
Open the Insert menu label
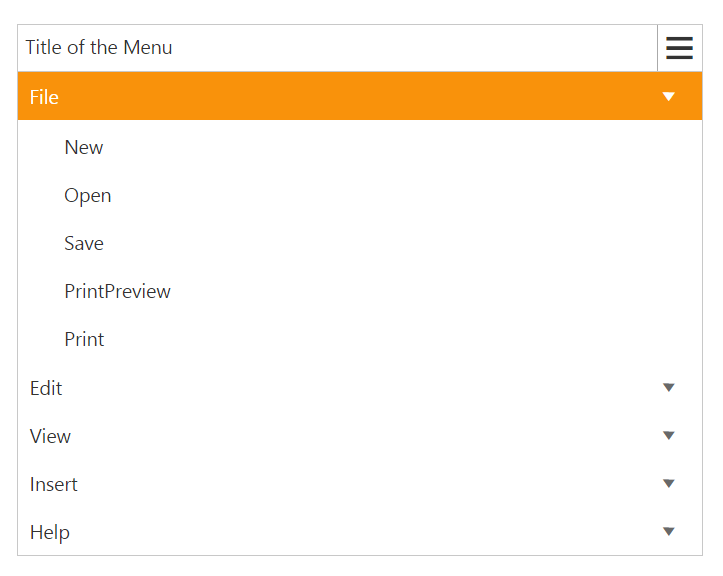pos(54,484)
